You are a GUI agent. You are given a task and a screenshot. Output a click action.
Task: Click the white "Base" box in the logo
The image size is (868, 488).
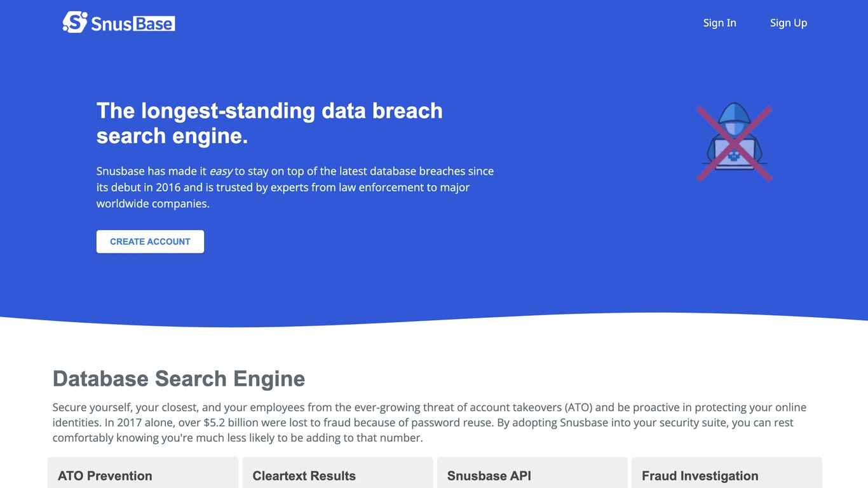pyautogui.click(x=153, y=24)
